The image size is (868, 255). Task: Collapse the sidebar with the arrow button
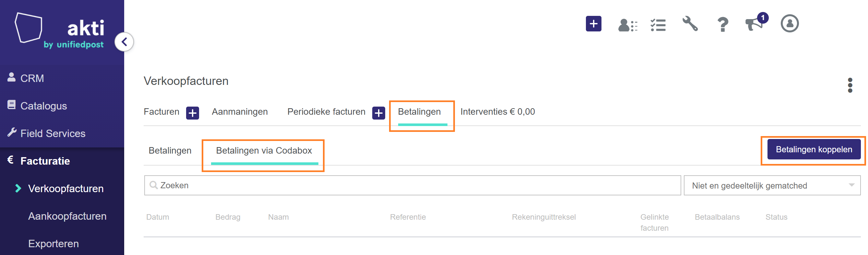click(x=124, y=42)
